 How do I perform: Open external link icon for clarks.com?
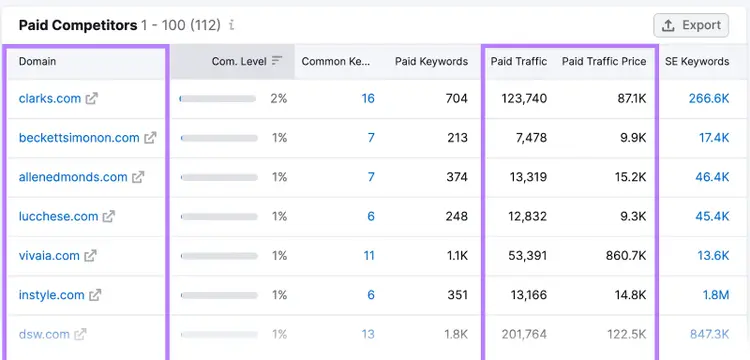coord(91,98)
